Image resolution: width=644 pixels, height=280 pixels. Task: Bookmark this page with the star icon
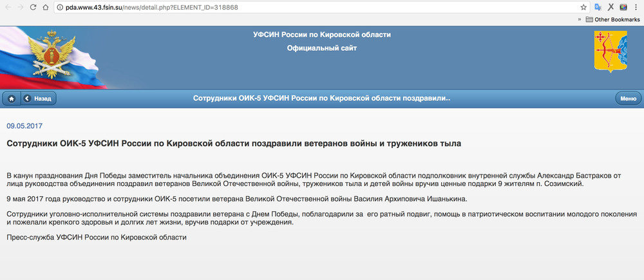[583, 7]
